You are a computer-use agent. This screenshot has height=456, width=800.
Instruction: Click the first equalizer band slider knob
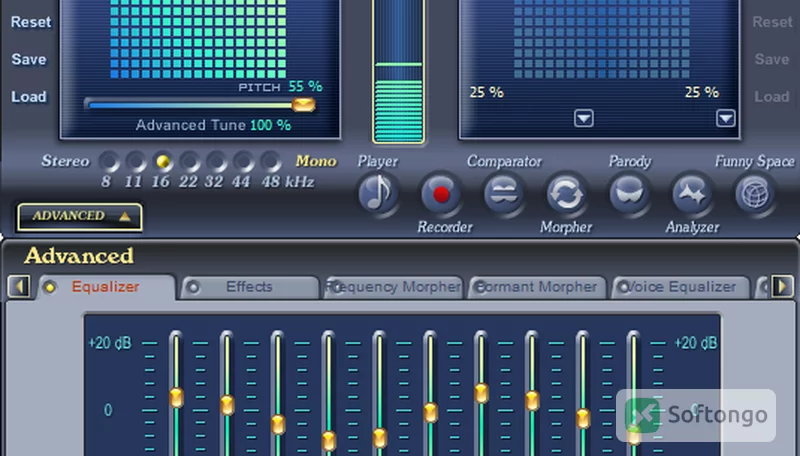coord(177,397)
